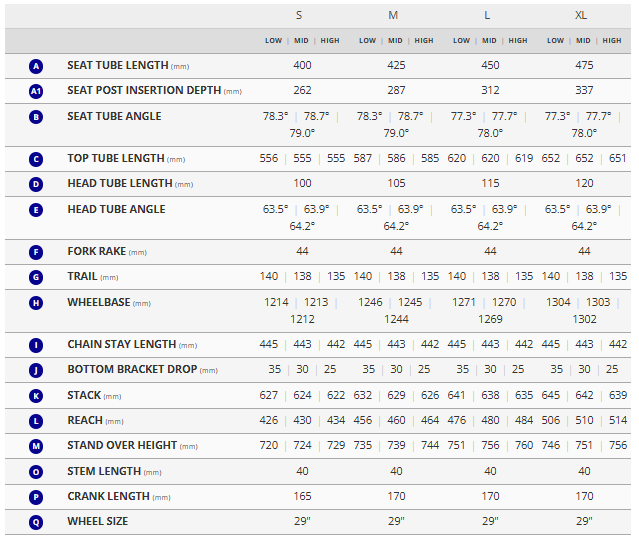Click the A1 seat post insertion icon
639x547 pixels.
click(x=36, y=91)
